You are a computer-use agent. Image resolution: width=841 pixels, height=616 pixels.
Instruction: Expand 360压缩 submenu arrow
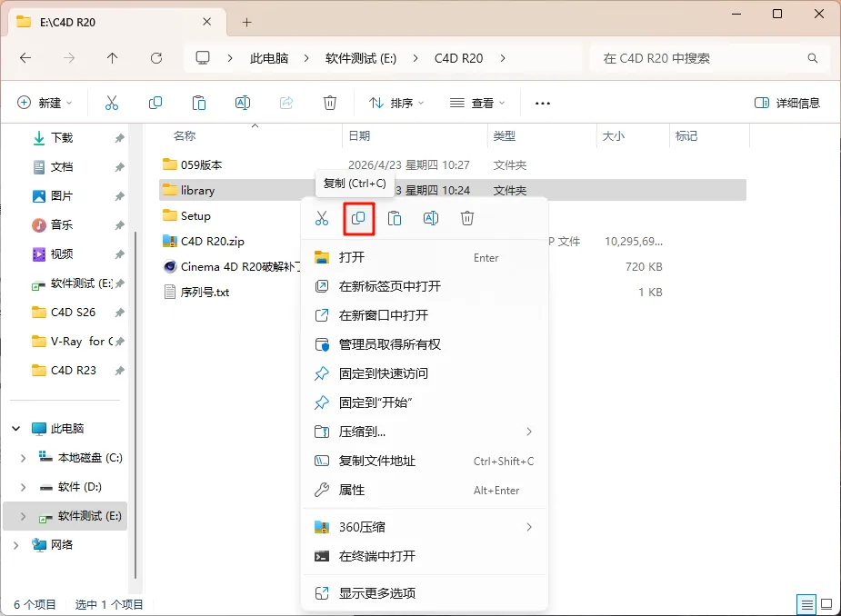529,527
